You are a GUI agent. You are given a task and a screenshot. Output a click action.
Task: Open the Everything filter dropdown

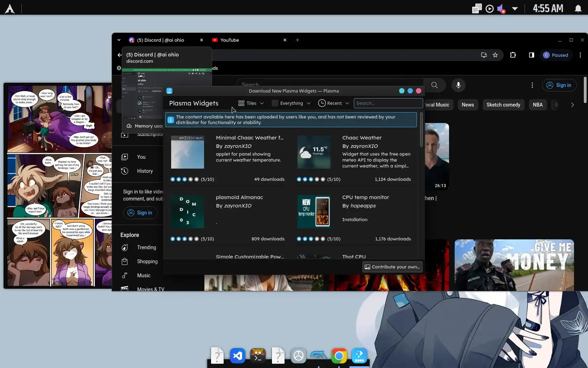pyautogui.click(x=291, y=103)
